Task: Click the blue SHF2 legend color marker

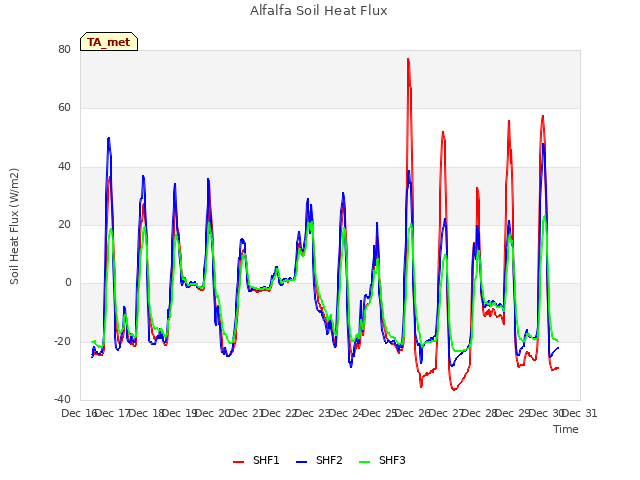Action: [x=301, y=462]
